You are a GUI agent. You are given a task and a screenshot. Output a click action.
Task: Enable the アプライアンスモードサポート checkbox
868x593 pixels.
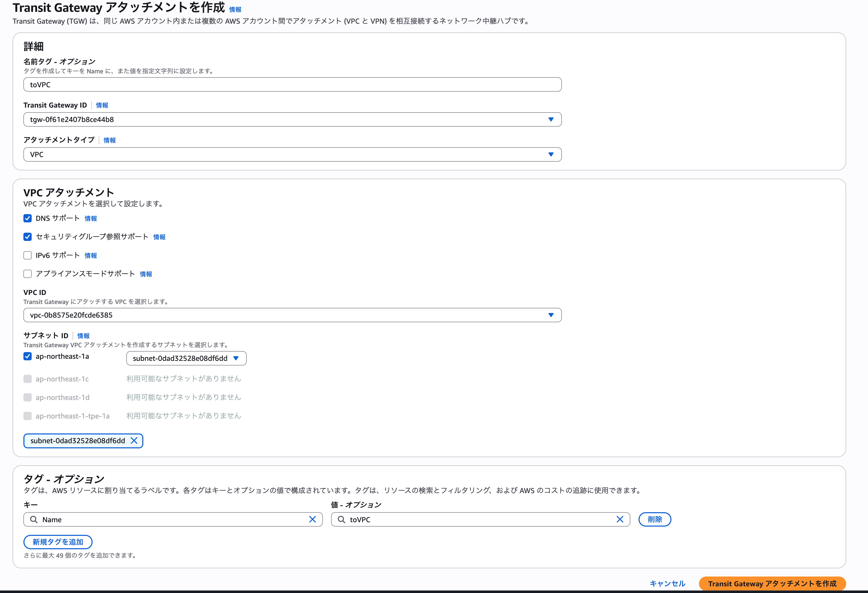[28, 274]
